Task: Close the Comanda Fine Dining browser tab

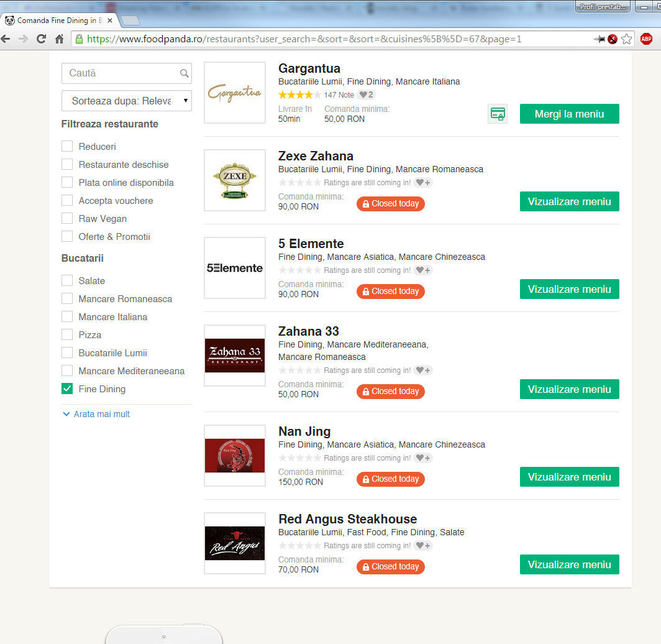Action: 110,21
